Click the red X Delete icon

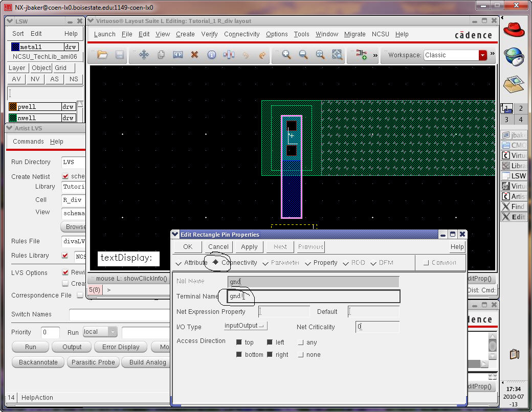tap(194, 55)
